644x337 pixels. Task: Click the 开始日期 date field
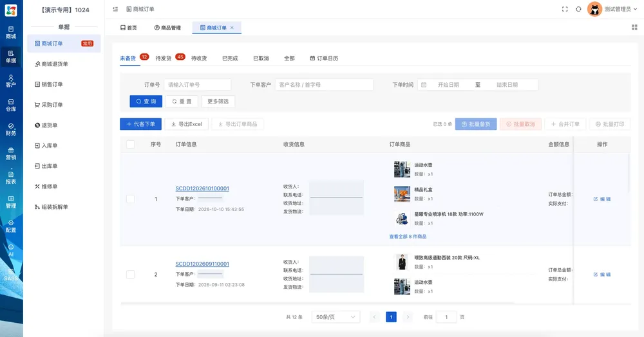tap(448, 85)
